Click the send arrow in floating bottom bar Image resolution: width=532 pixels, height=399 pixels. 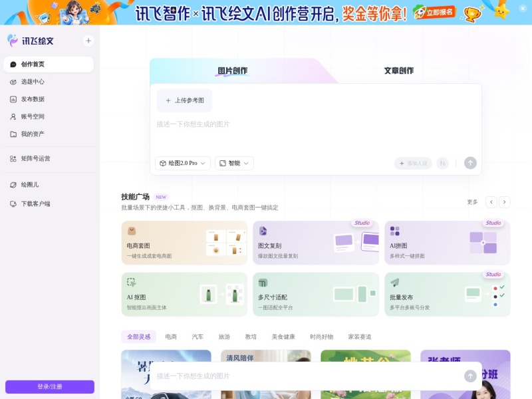point(470,376)
